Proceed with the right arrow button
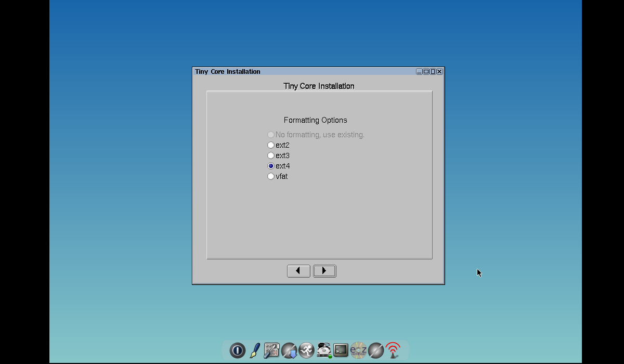624x364 pixels. 324,271
